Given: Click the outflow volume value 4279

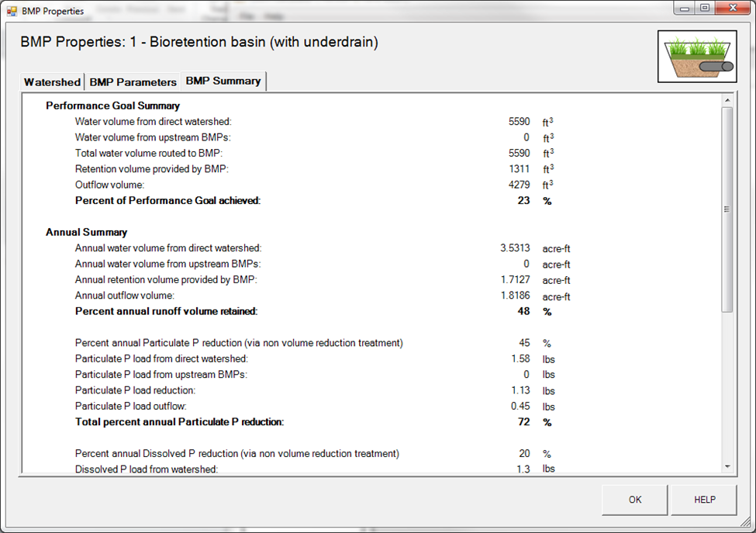Looking at the screenshot, I should coord(519,185).
